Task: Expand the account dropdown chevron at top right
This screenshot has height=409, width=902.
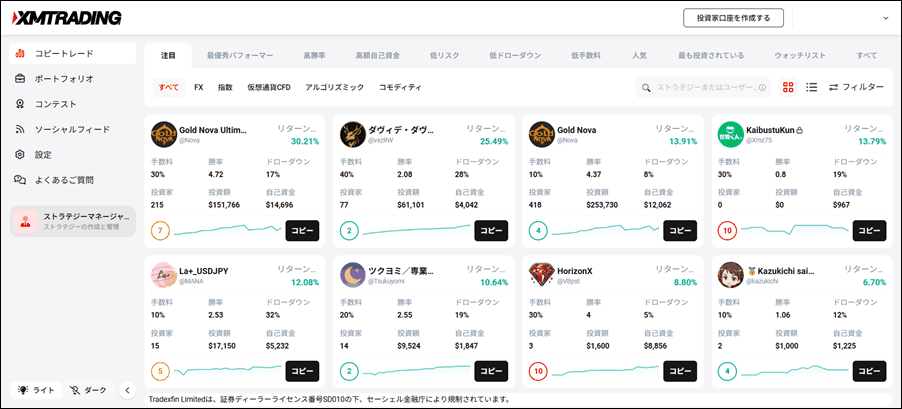Action: (x=886, y=18)
